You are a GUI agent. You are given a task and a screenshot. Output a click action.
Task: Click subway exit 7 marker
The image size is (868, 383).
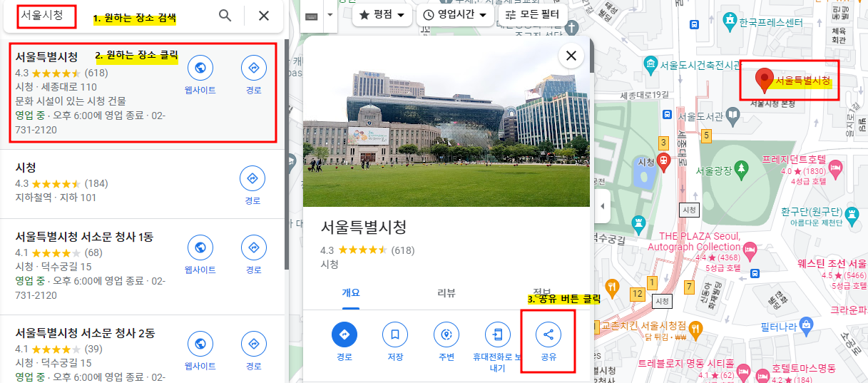[x=689, y=287]
